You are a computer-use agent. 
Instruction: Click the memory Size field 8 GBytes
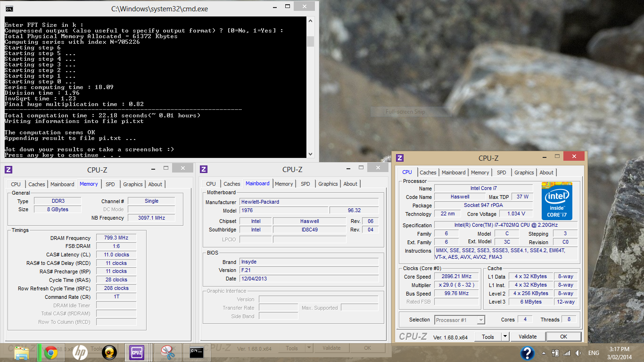pos(58,209)
